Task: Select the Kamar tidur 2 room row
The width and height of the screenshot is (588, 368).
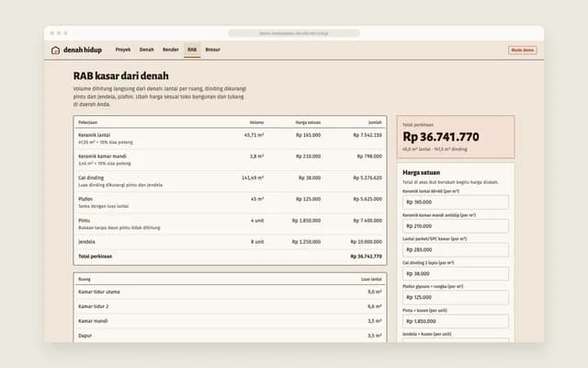Action: pos(230,306)
